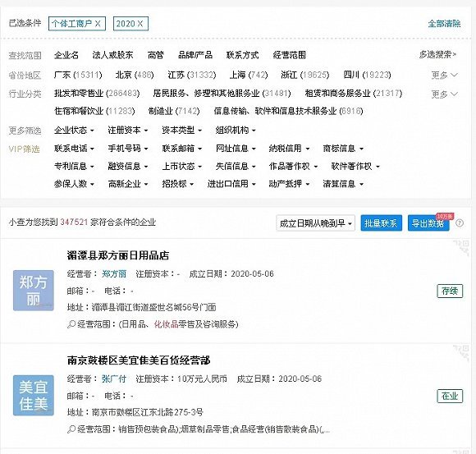Click magnifier icon beside 化妆品 business scope
Image resolution: width=476 pixels, height=454 pixels.
[71, 324]
